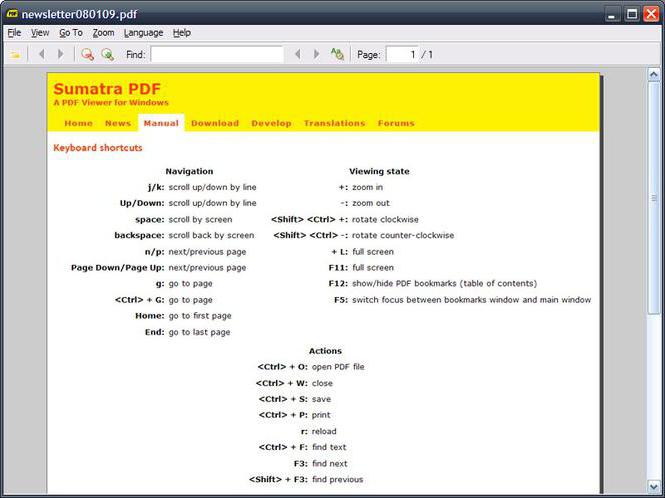Click 'switch focus between bookmarks window' text
665x498 pixels.
click(436, 299)
